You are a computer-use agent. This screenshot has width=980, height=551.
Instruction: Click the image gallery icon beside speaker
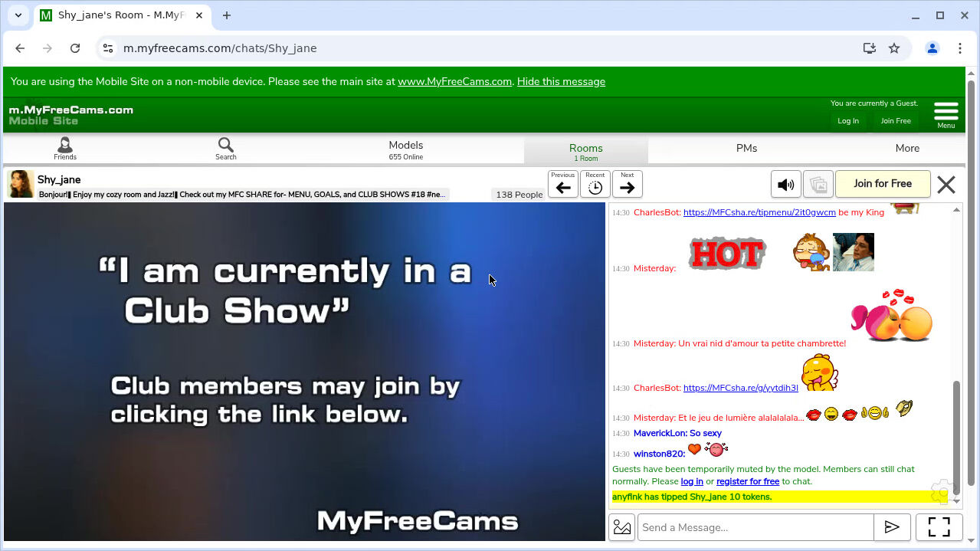818,185
